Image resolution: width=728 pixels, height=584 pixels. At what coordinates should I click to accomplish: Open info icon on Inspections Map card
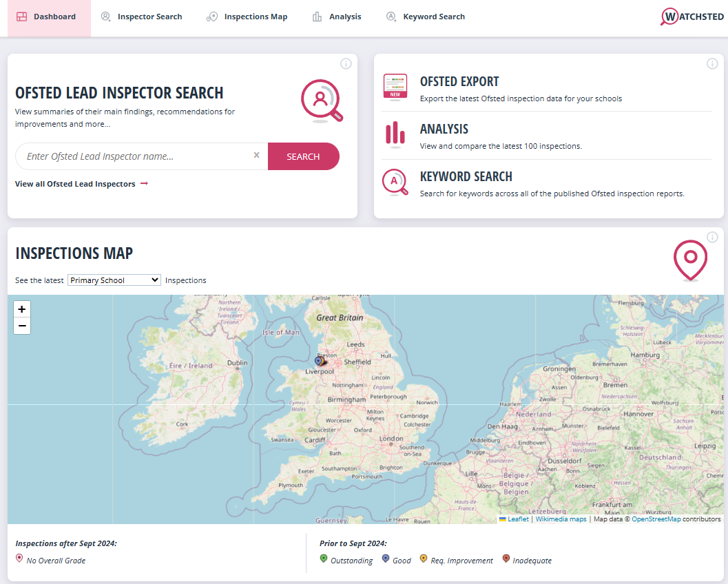(x=712, y=237)
